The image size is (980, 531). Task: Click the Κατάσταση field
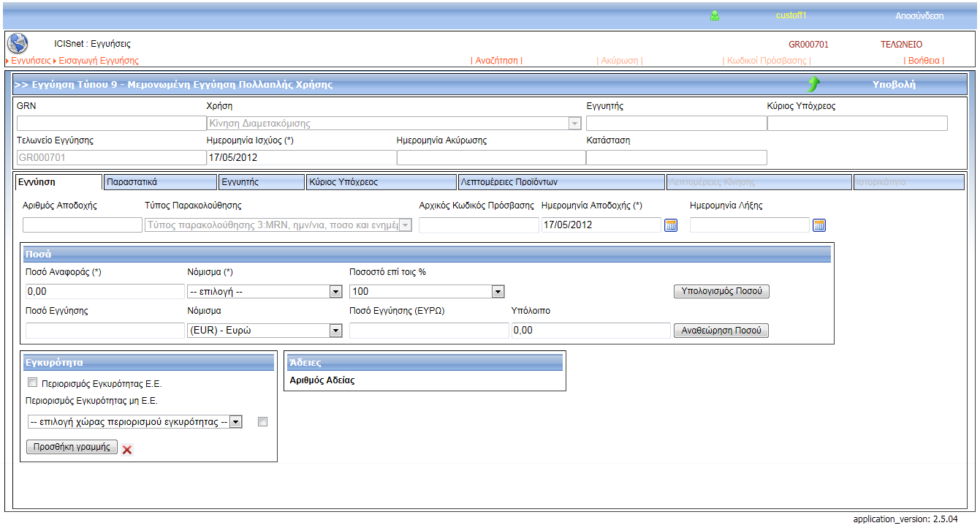677,157
